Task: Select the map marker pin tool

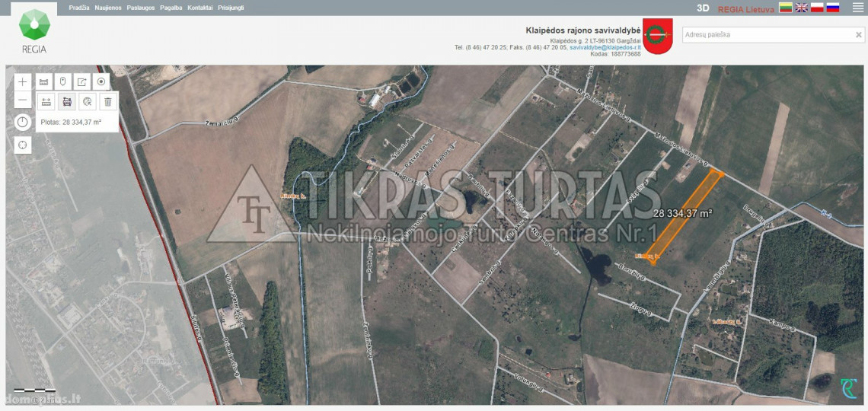Action: [63, 81]
